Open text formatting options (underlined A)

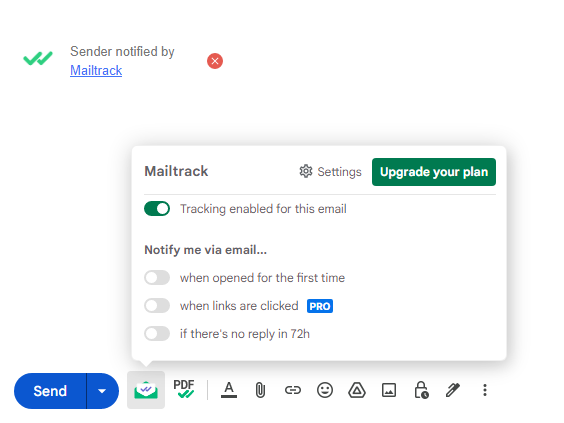[229, 390]
